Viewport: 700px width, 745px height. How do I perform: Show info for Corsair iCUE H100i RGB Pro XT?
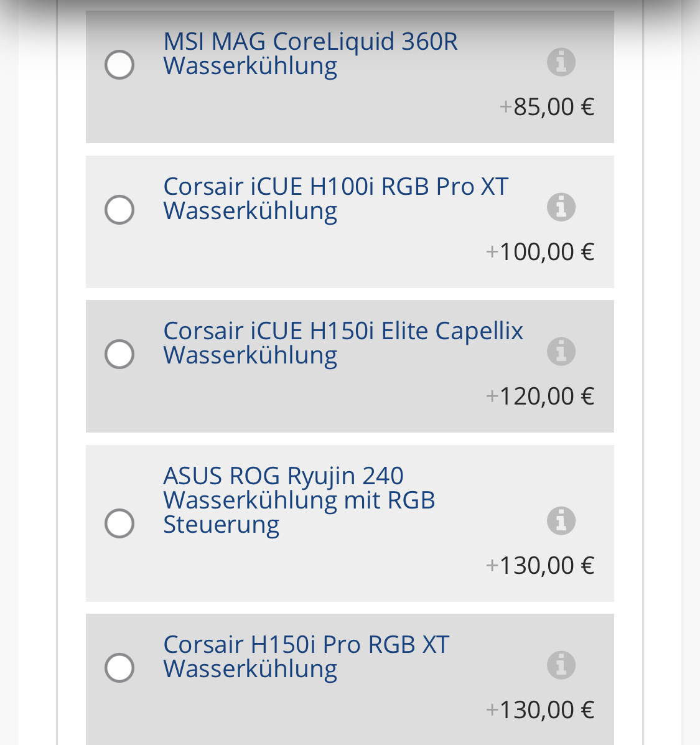pyautogui.click(x=561, y=207)
